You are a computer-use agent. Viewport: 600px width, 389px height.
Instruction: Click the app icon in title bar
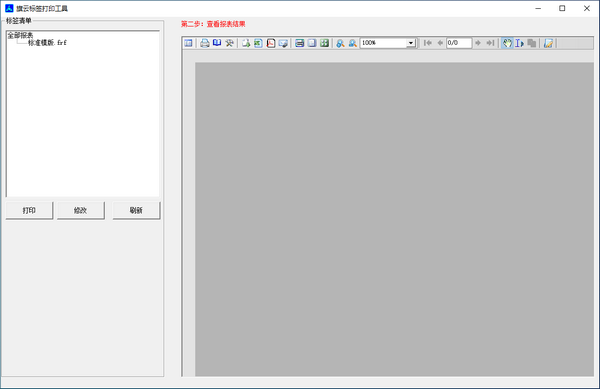point(9,8)
